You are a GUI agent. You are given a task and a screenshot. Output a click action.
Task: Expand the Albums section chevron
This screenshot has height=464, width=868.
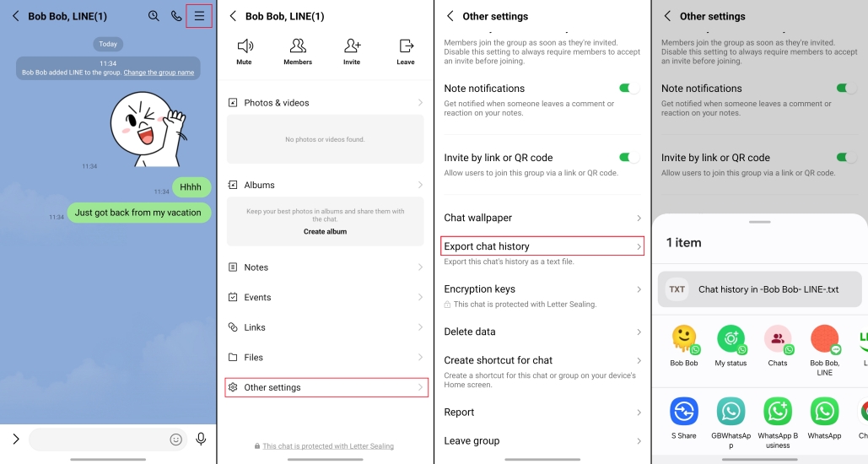[x=420, y=185]
